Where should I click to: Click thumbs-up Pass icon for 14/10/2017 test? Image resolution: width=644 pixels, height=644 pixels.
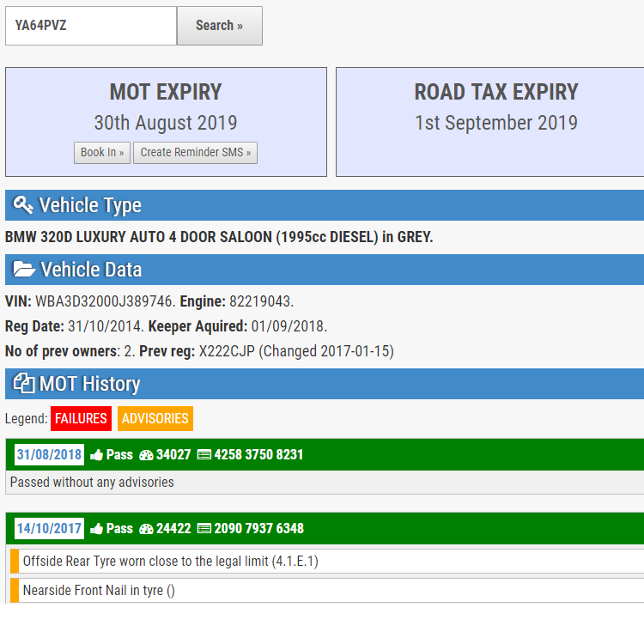(96, 529)
